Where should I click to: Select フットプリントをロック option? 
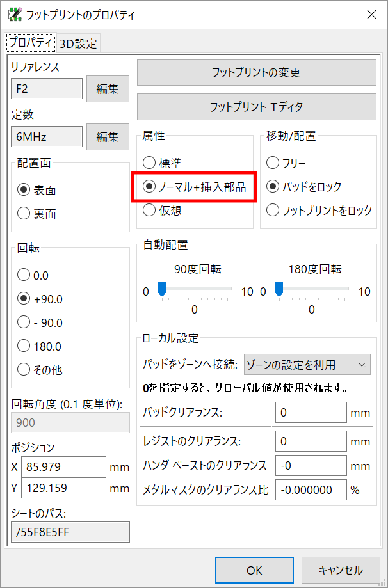(319, 210)
